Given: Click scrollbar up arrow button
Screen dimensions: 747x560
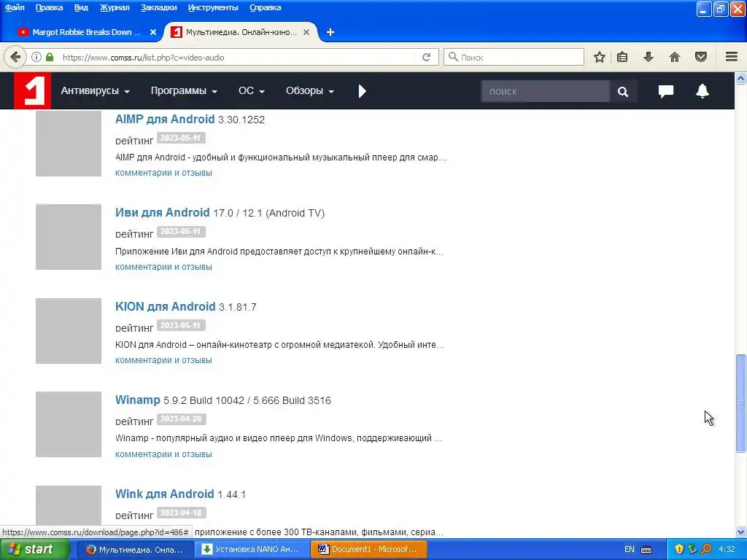Looking at the screenshot, I should tap(740, 77).
